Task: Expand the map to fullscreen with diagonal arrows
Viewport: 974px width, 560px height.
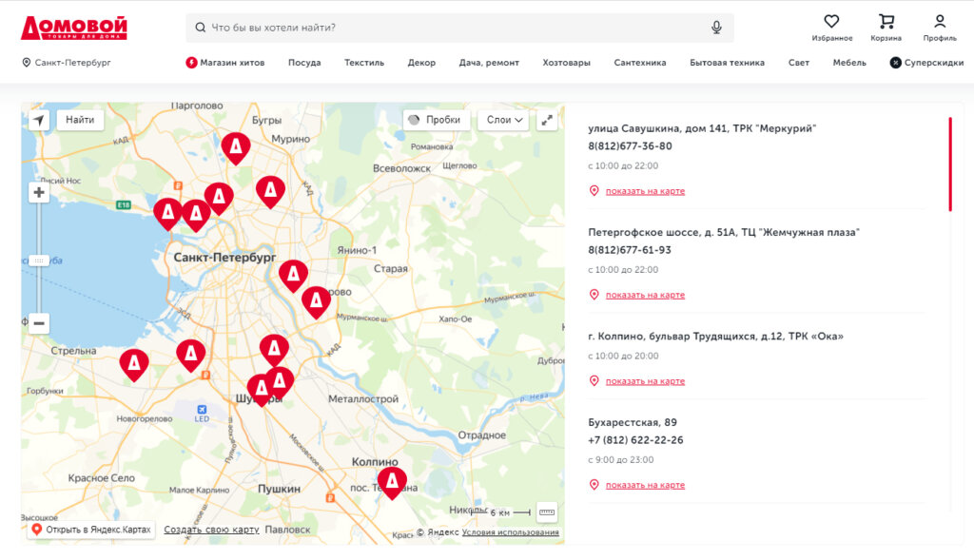Action: coord(547,121)
